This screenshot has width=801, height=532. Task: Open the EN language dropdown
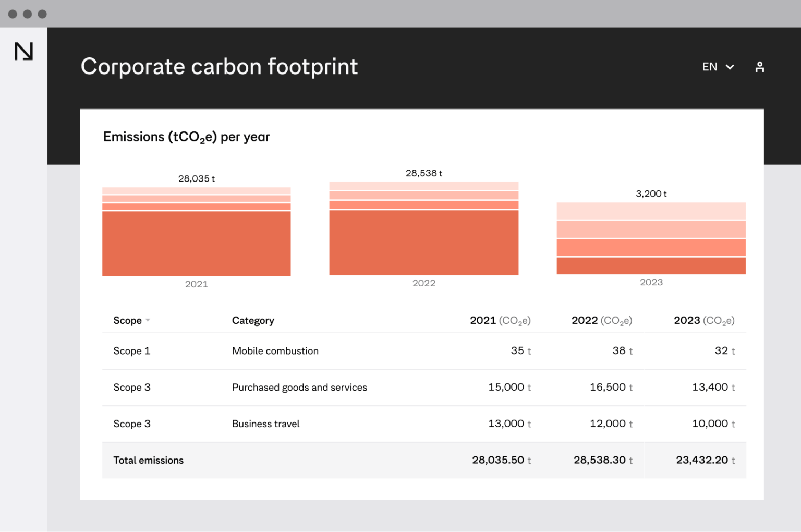(718, 67)
